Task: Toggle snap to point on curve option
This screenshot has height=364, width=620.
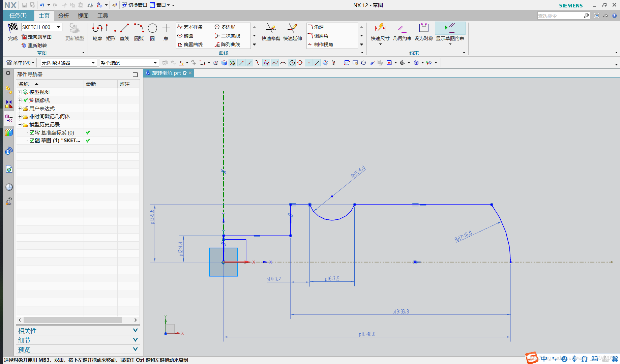Action: pyautogui.click(x=317, y=63)
